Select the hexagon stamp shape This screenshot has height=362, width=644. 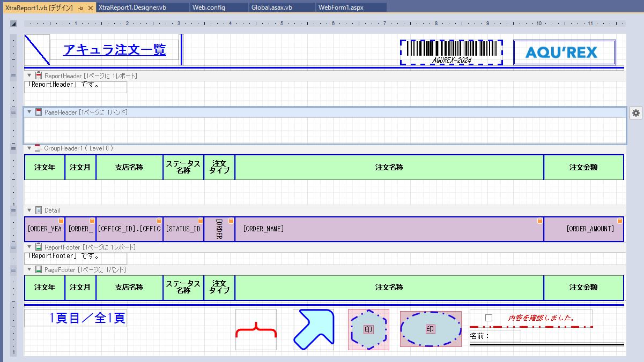[368, 330]
